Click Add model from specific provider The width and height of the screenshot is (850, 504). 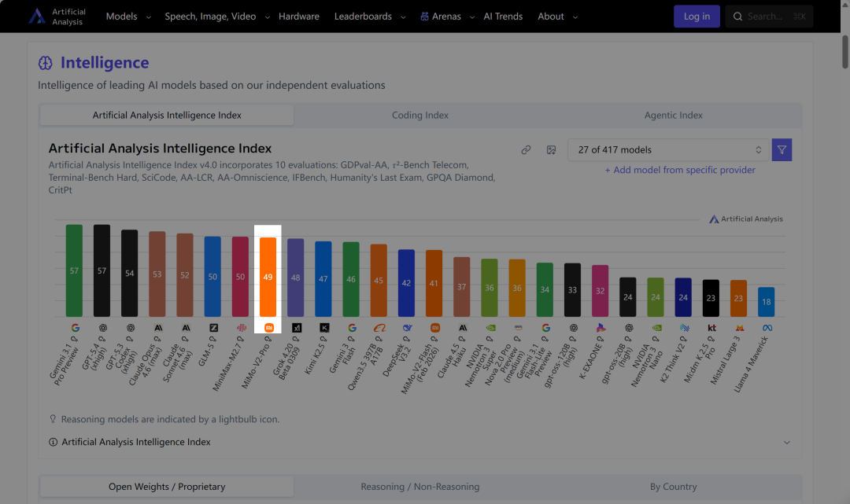tap(680, 170)
